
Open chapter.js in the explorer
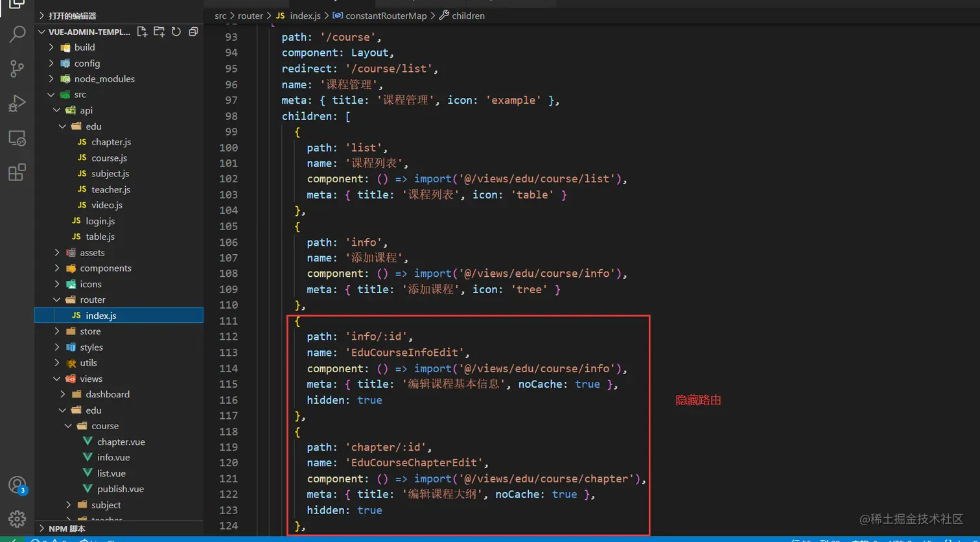coord(119,142)
